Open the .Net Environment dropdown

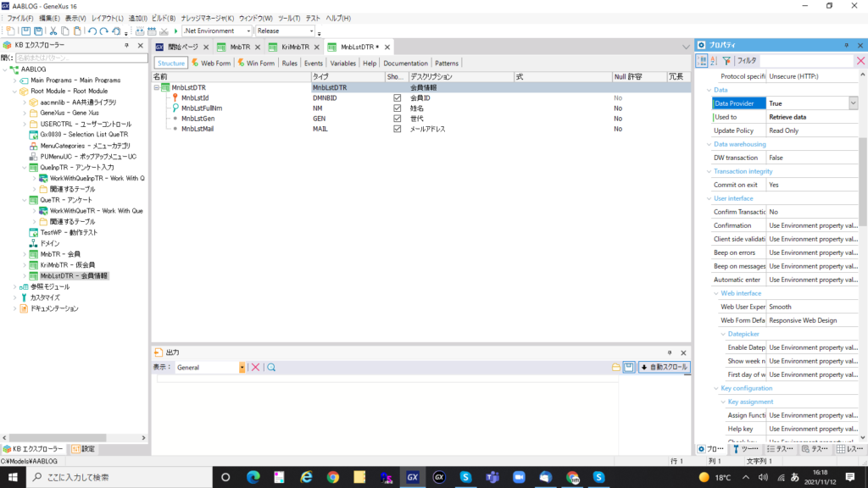click(x=248, y=31)
